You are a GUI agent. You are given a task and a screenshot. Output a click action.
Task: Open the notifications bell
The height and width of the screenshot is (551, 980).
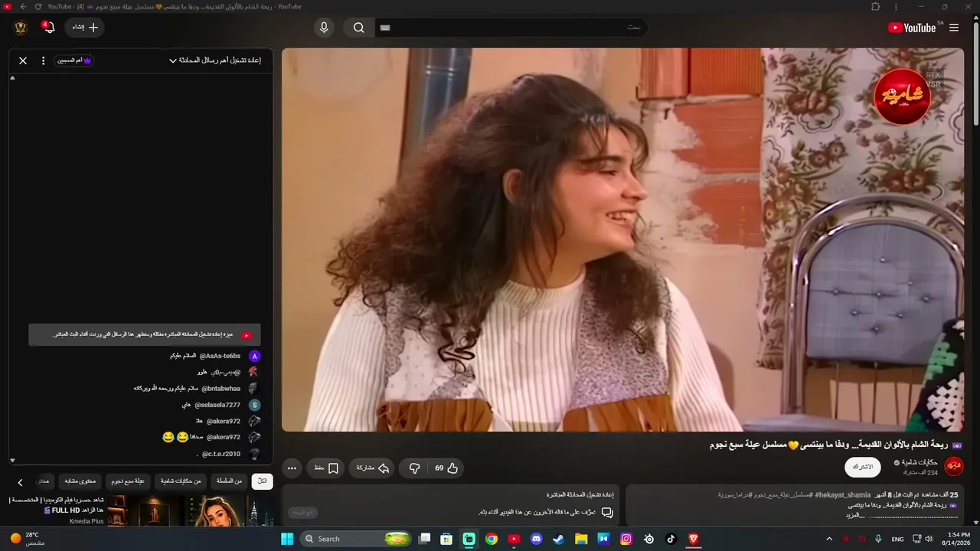pos(49,28)
